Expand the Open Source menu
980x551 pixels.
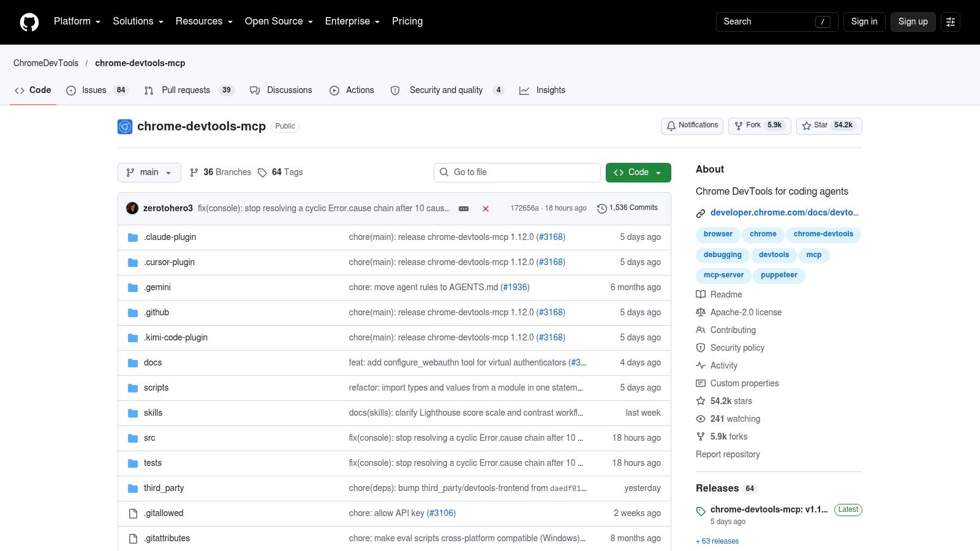[279, 21]
